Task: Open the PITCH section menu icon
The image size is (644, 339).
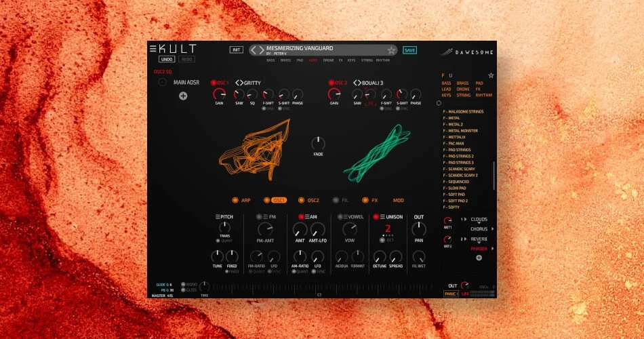Action: [218, 216]
